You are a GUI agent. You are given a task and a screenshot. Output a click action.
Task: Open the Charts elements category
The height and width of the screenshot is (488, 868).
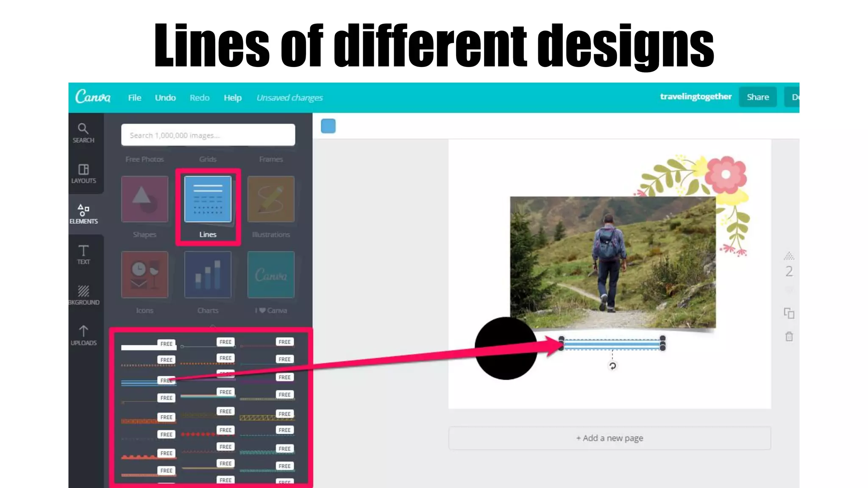tap(208, 275)
